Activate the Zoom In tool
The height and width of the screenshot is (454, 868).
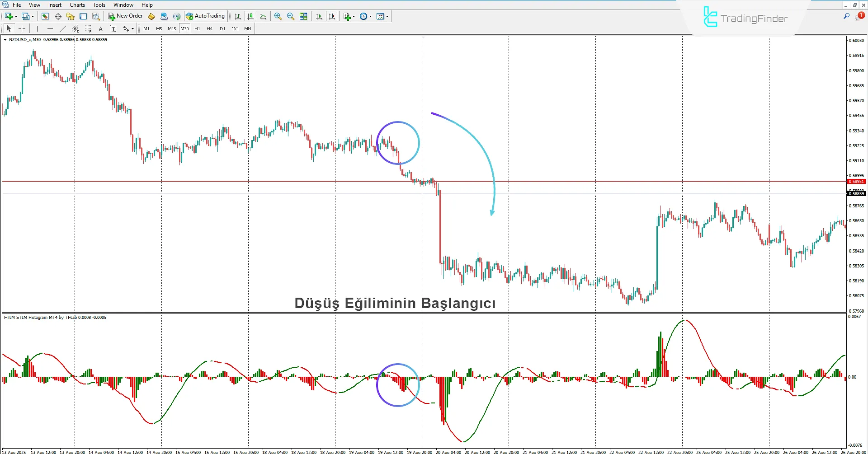pos(278,16)
